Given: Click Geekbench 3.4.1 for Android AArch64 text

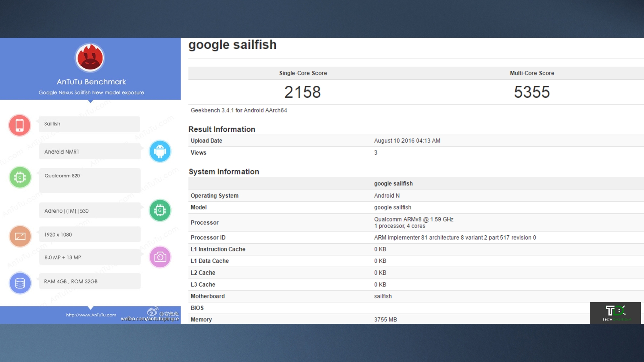Looking at the screenshot, I should (239, 110).
